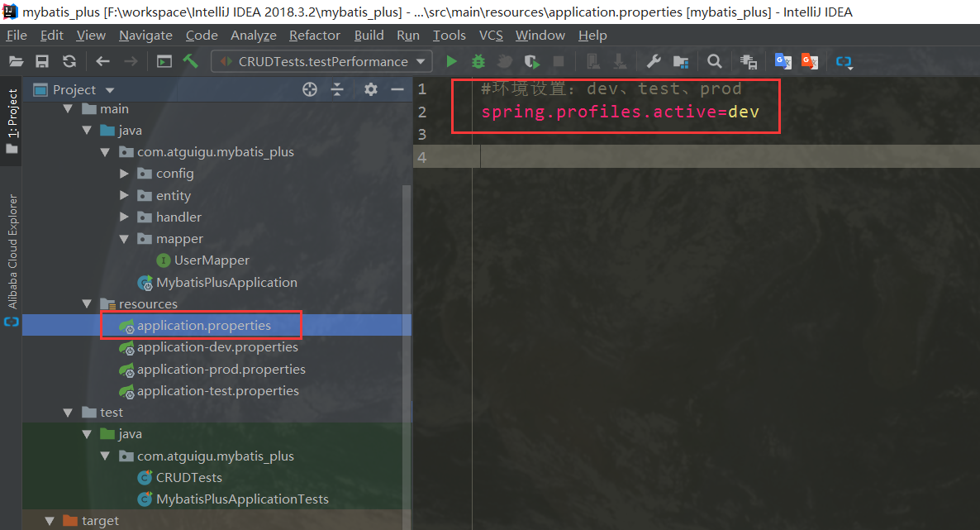Toggle the 1: Project tool window tab
Viewport: 980px width, 530px height.
(12, 121)
